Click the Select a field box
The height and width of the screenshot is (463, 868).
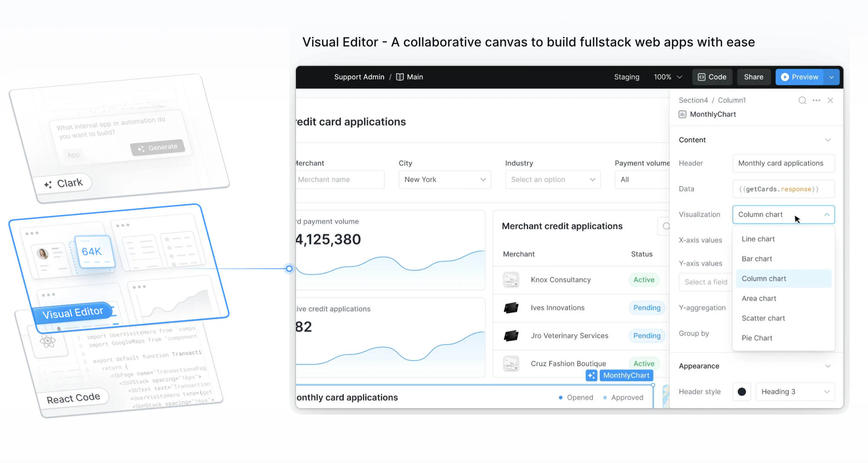coord(706,282)
